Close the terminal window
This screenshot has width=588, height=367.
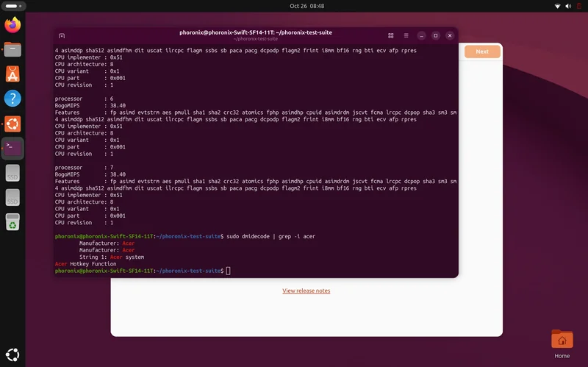(450, 35)
